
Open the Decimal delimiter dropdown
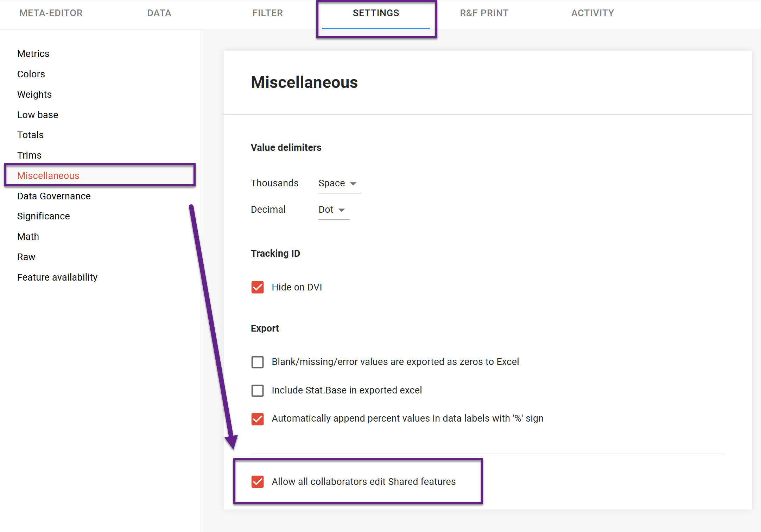(332, 210)
